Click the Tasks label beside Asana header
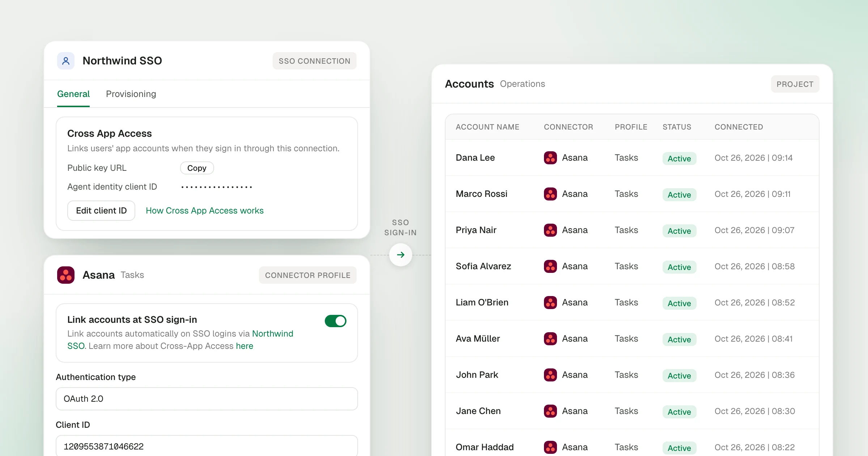This screenshot has height=456, width=868. [x=132, y=275]
